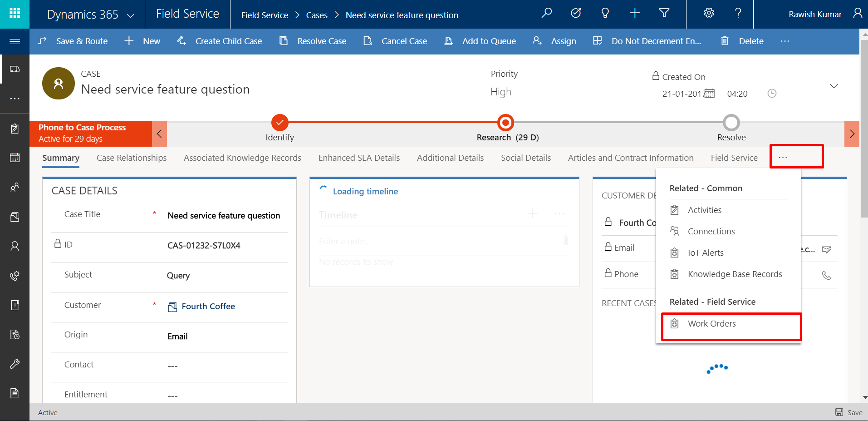Click the lightbulb assistant icon
This screenshot has width=868, height=421.
[605, 13]
